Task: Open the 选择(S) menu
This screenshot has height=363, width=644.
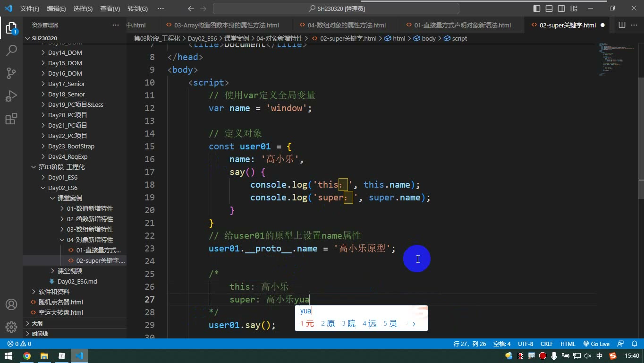Action: click(x=83, y=9)
